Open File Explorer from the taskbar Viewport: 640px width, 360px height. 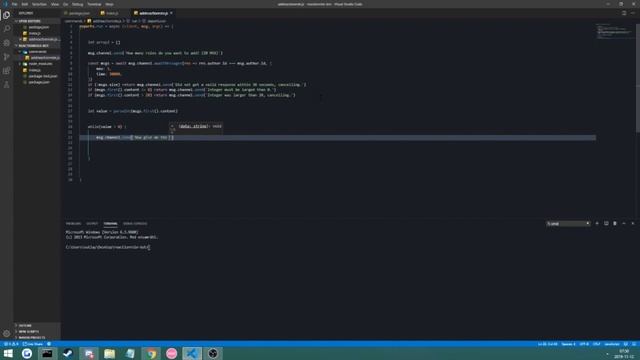point(109,353)
